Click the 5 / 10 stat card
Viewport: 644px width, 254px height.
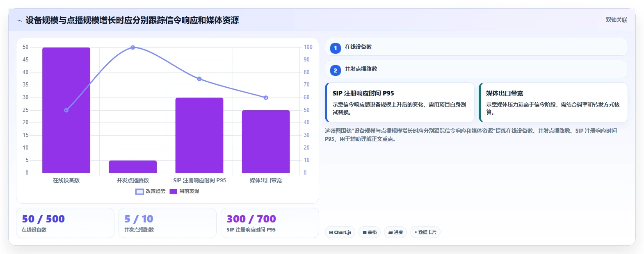pos(167,223)
